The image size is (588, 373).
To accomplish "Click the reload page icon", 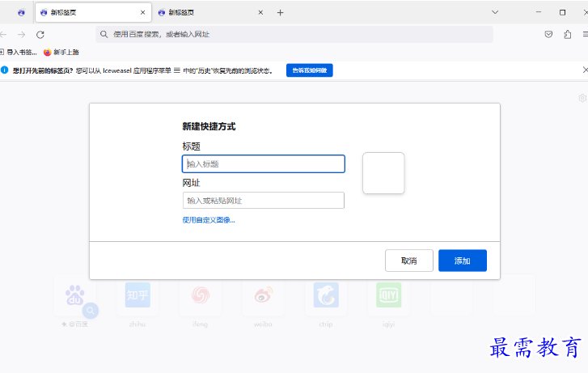I will tap(40, 35).
